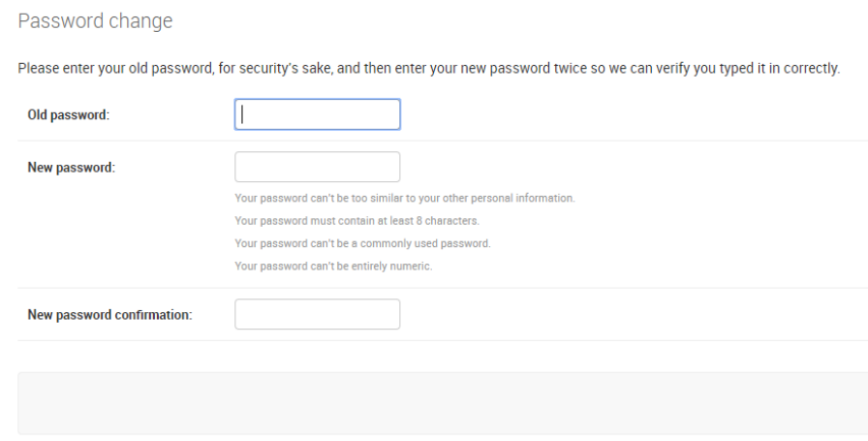The height and width of the screenshot is (441, 868).
Task: Click the "New password confirmation:" label
Action: pyautogui.click(x=109, y=315)
